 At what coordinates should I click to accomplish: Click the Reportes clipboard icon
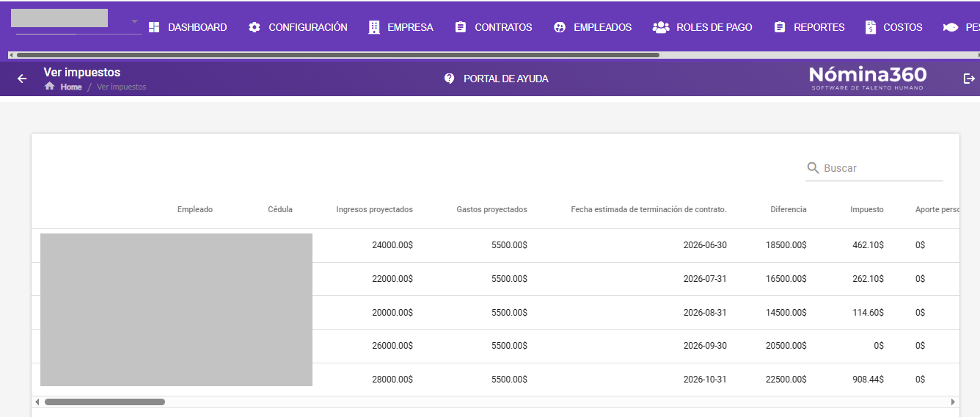click(780, 27)
